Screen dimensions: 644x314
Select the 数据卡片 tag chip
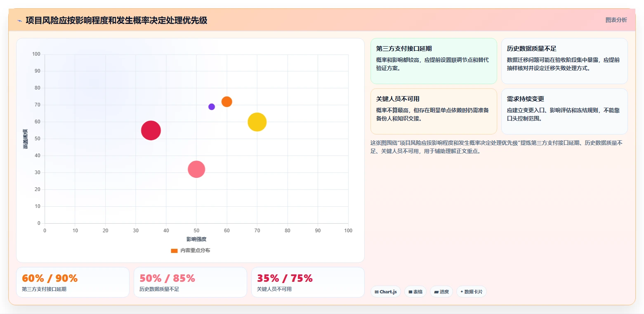[x=472, y=292]
